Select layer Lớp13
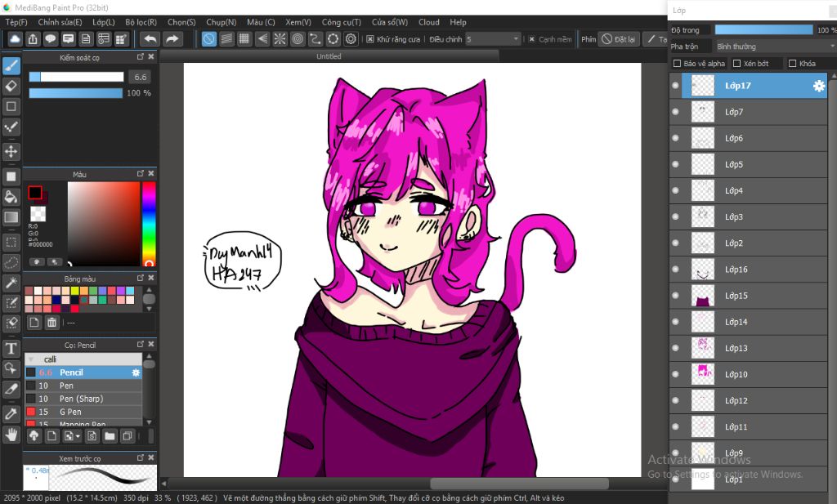 tap(748, 348)
